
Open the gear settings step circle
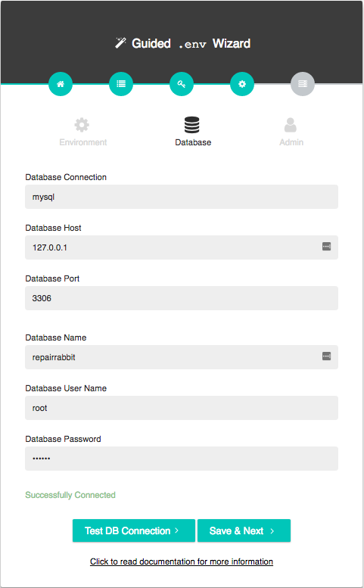[242, 84]
